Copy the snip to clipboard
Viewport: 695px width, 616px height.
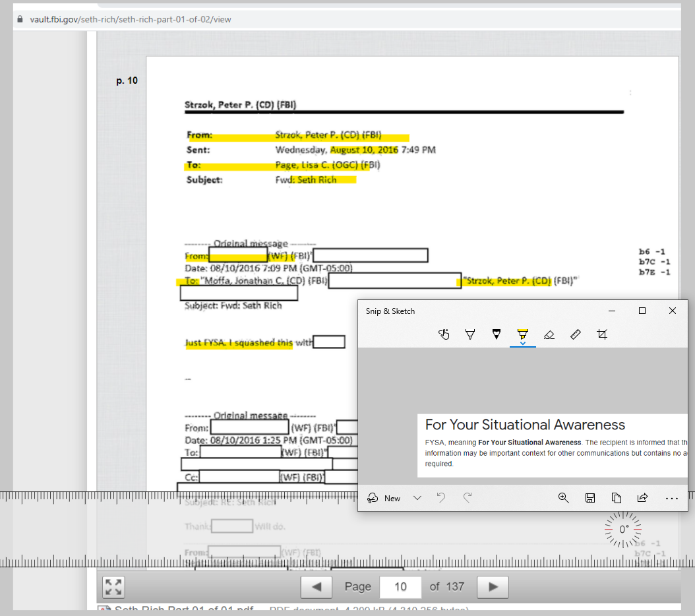coord(616,497)
